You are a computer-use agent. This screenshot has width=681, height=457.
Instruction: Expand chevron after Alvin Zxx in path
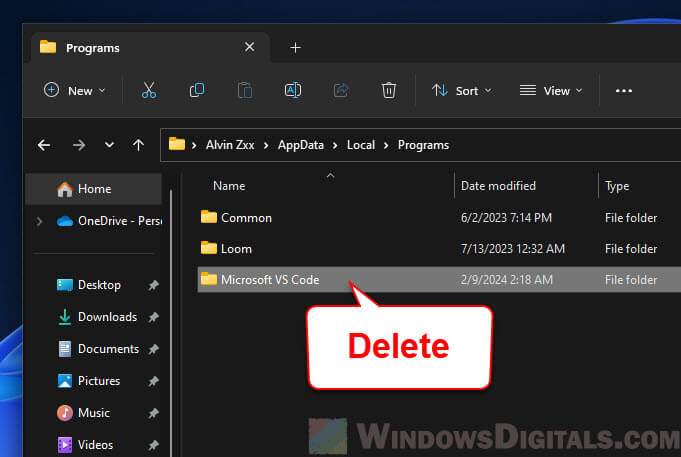[x=266, y=146]
